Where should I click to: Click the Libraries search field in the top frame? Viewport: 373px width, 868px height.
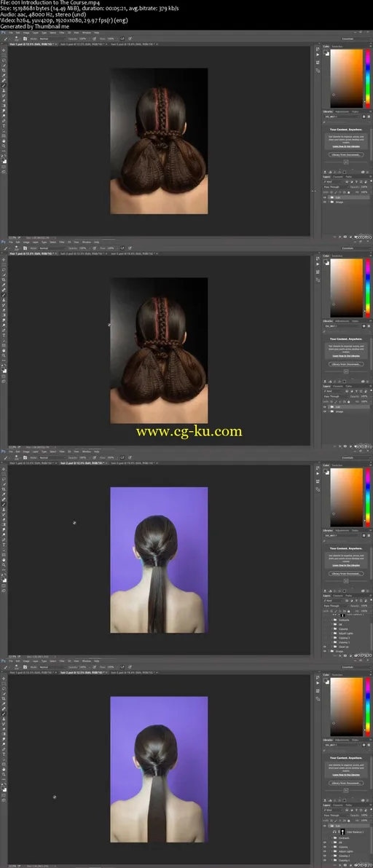tap(346, 122)
